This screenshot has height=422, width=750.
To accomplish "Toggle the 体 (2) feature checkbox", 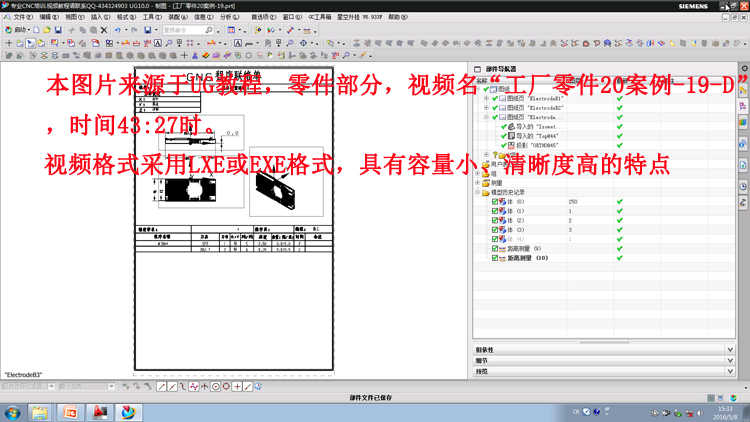I will [495, 221].
